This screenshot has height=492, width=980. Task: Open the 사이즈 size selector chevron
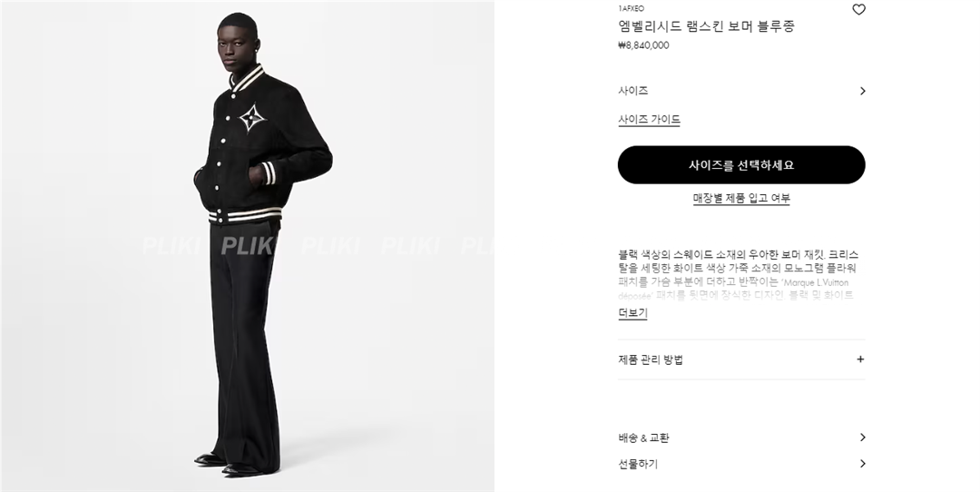[863, 91]
